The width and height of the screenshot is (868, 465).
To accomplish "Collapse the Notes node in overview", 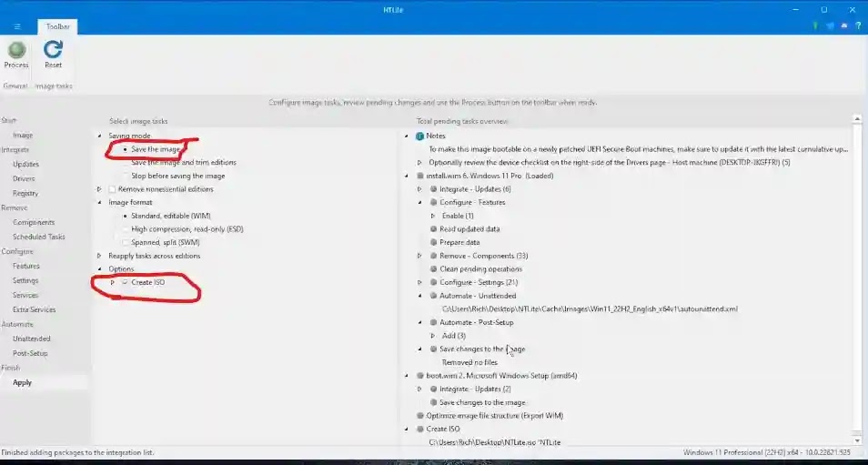I will coord(407,136).
